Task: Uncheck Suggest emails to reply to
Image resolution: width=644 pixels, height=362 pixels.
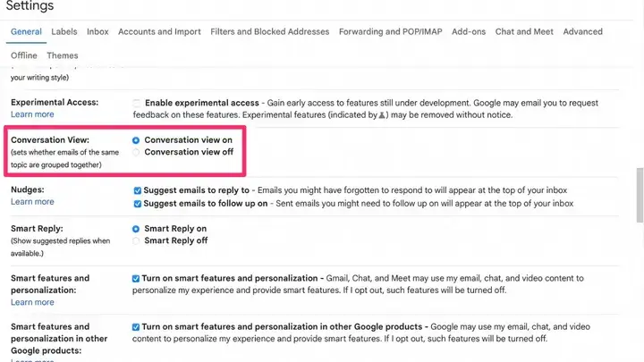Action: [x=137, y=190]
